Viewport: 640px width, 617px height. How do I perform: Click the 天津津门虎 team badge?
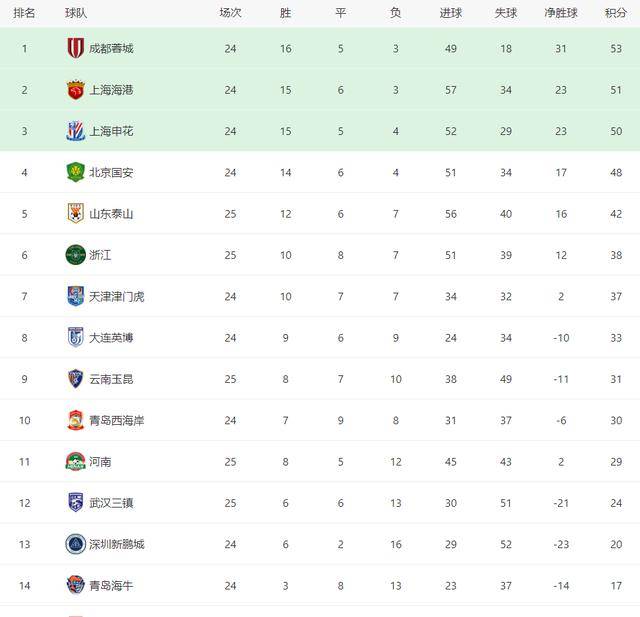click(76, 296)
